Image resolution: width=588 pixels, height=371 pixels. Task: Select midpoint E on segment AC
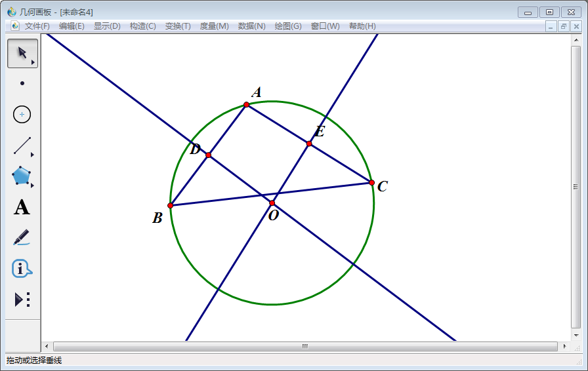[x=309, y=144]
